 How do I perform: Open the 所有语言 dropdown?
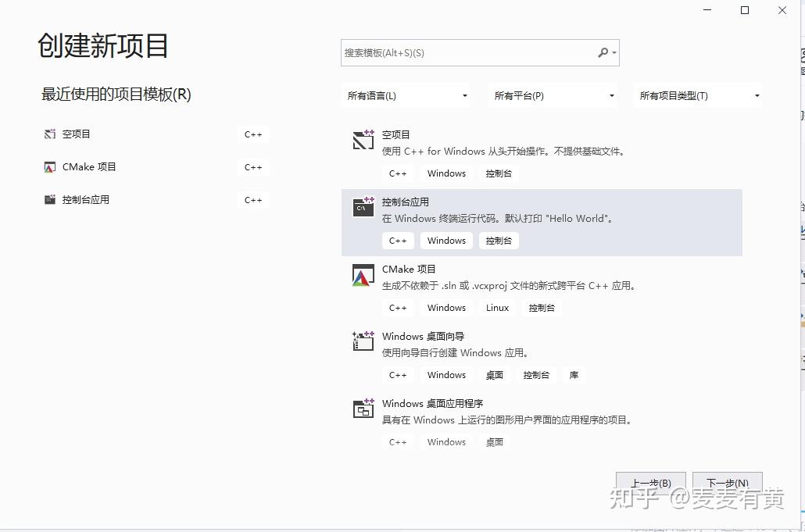[x=406, y=95]
